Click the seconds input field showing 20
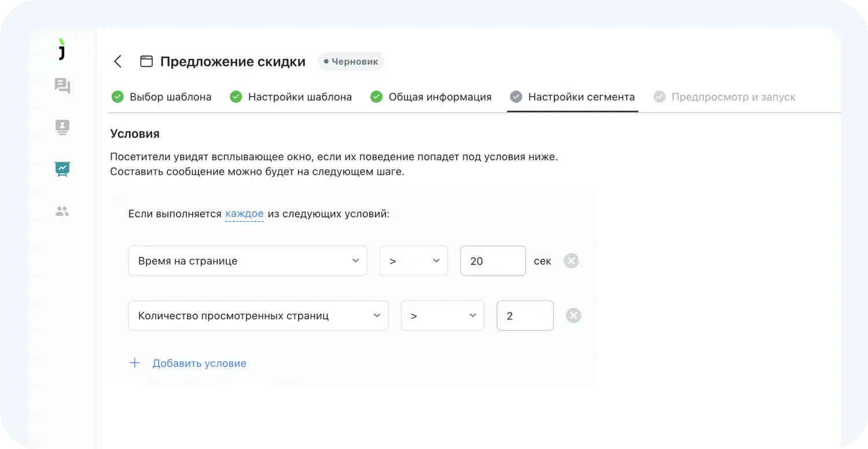This screenshot has width=868, height=449. tap(492, 261)
